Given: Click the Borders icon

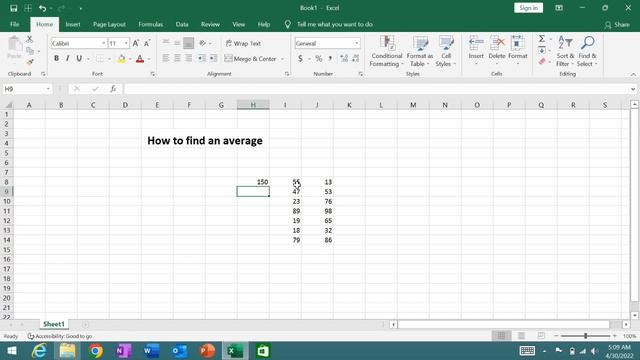Looking at the screenshot, I should tap(100, 59).
